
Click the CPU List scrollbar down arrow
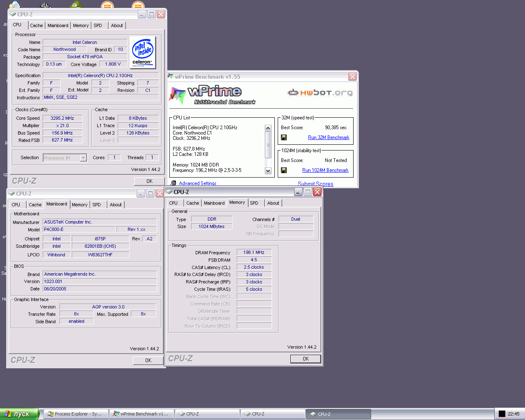(x=268, y=171)
